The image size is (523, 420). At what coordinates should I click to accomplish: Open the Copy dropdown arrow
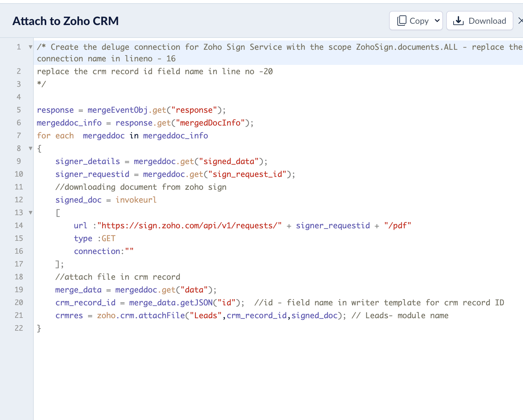click(437, 21)
